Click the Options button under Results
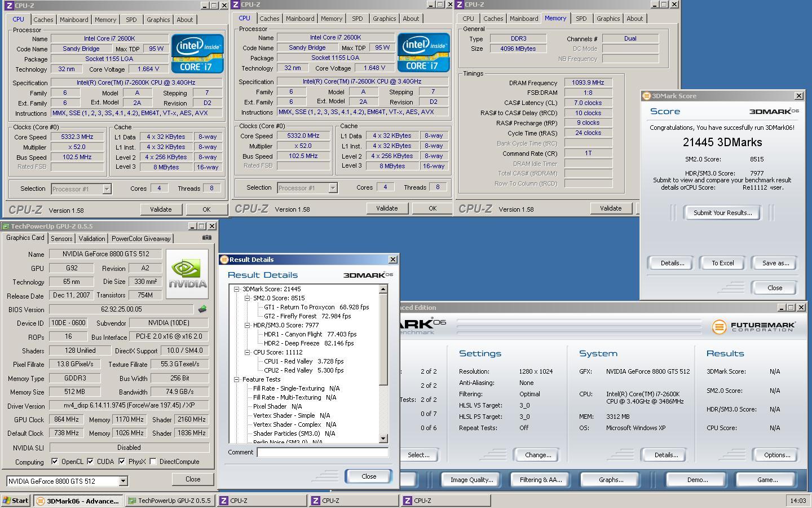Viewport: 812px width, 508px height. (777, 455)
